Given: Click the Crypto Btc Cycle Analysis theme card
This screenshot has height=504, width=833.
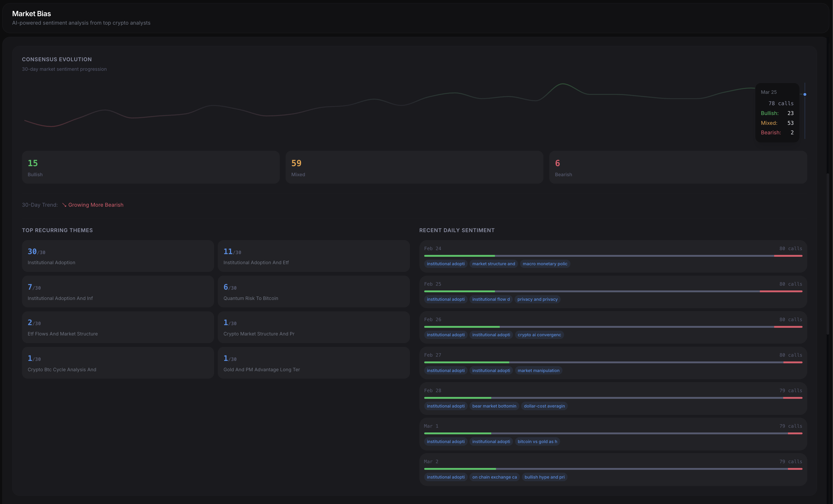Looking at the screenshot, I should pyautogui.click(x=118, y=363).
